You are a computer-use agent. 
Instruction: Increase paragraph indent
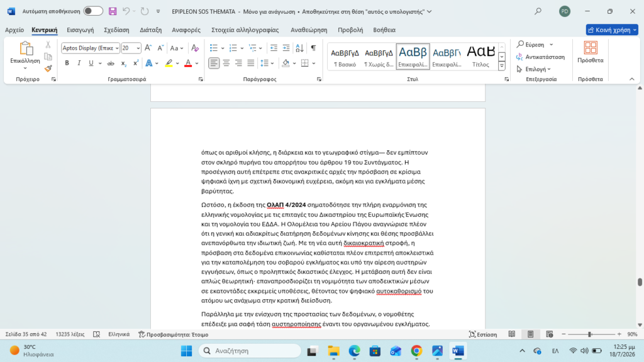point(286,48)
